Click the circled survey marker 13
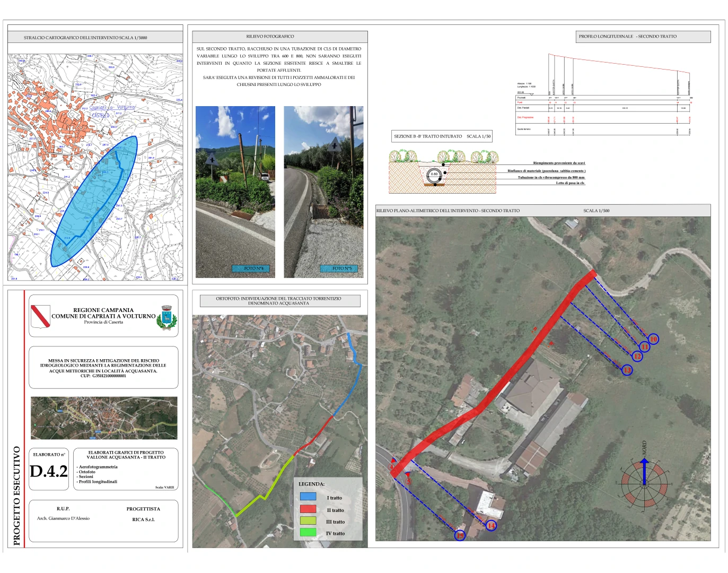The width and height of the screenshot is (728, 573). (627, 370)
